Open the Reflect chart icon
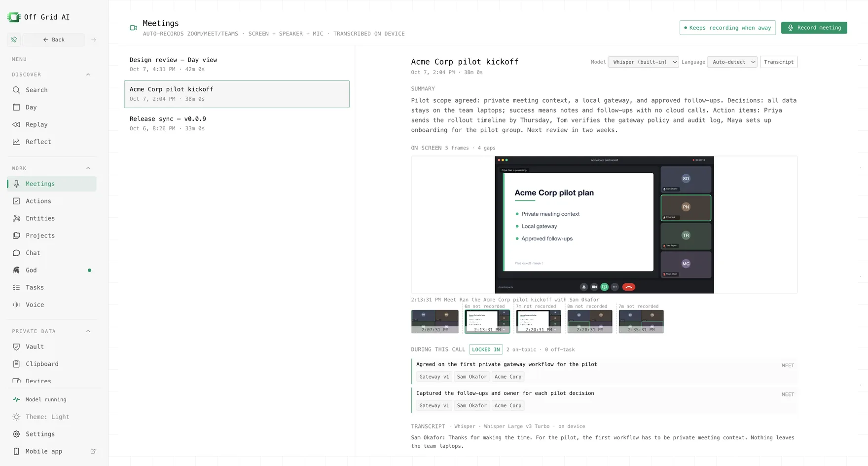 coord(16,142)
